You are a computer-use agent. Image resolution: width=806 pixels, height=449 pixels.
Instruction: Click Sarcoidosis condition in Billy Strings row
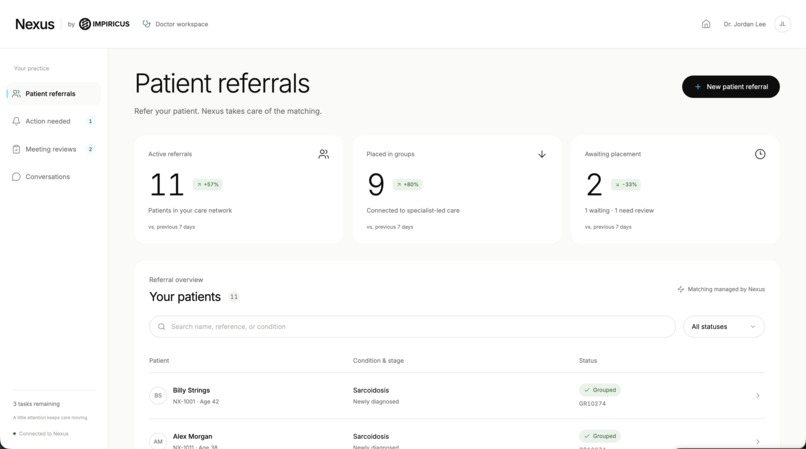pyautogui.click(x=371, y=390)
